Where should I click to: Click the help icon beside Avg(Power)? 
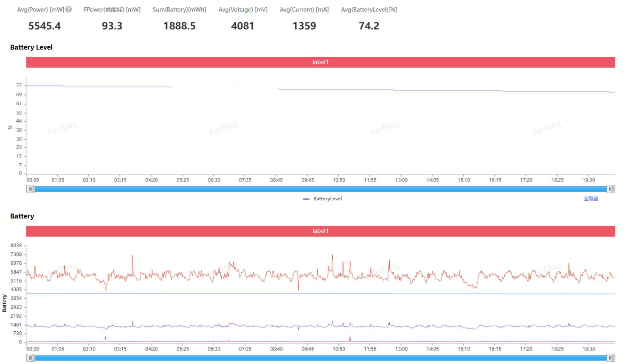coord(69,9)
